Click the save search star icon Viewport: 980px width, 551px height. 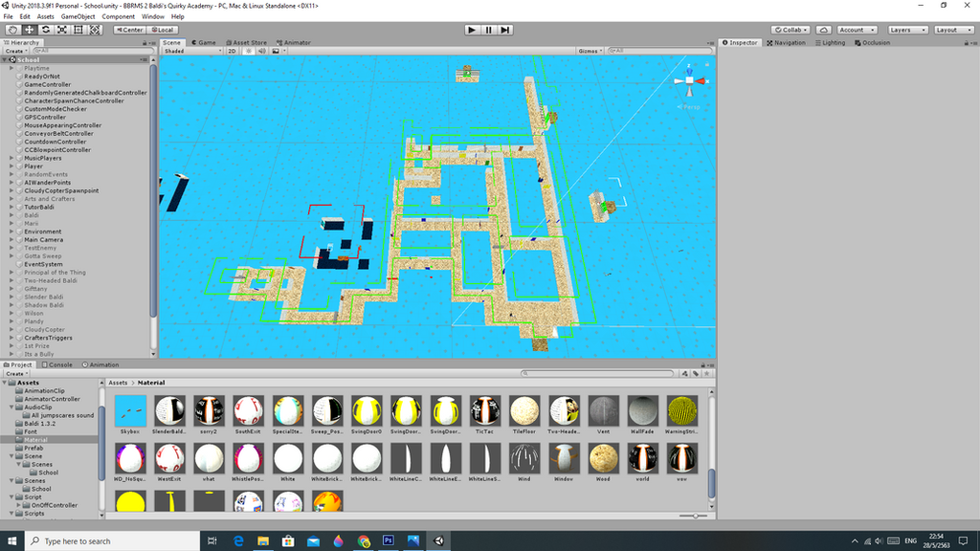click(x=707, y=374)
